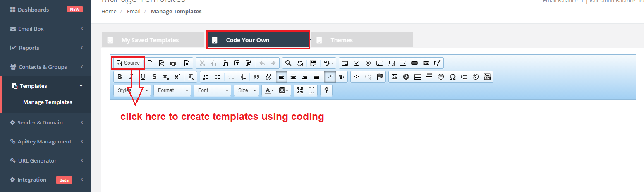Open the Font dropdown

tap(212, 90)
